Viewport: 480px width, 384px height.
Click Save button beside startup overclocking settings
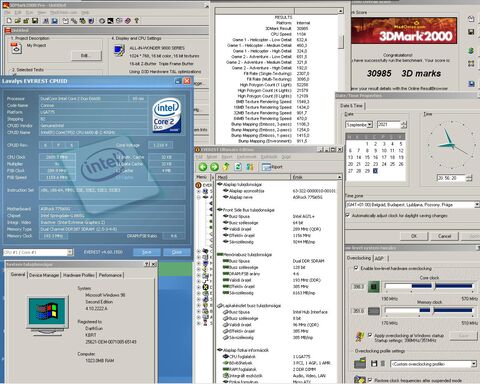(464, 336)
